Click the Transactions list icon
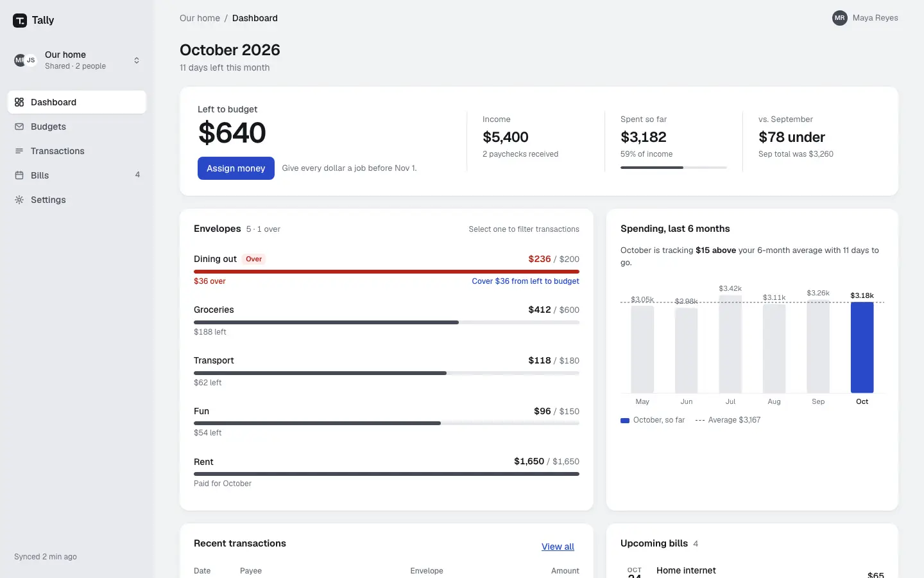This screenshot has height=578, width=924. [x=19, y=151]
